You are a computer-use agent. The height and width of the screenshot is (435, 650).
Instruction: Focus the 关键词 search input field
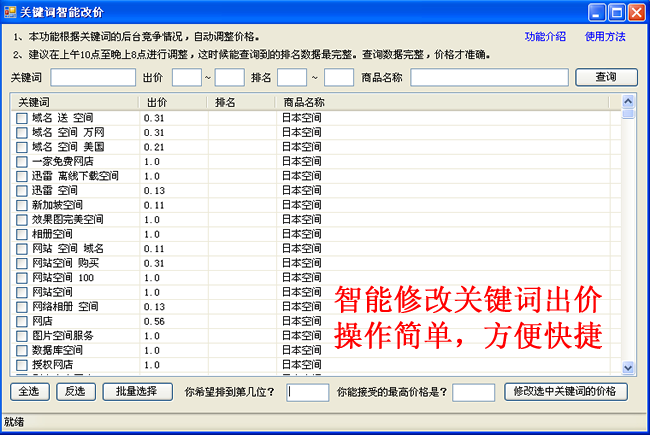(93, 77)
